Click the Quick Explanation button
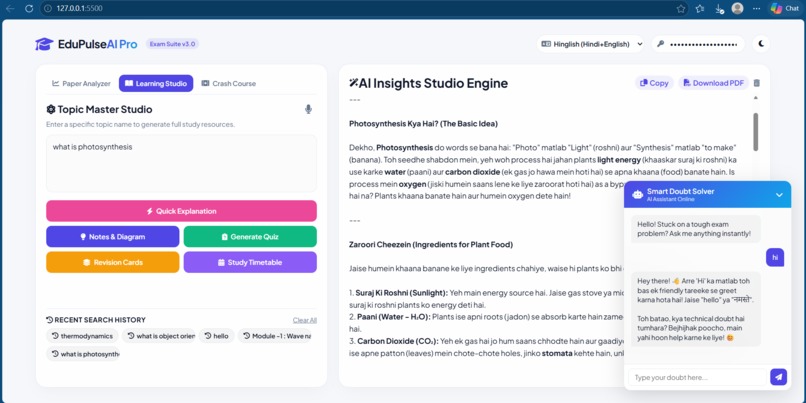The width and height of the screenshot is (806, 403). tap(181, 211)
